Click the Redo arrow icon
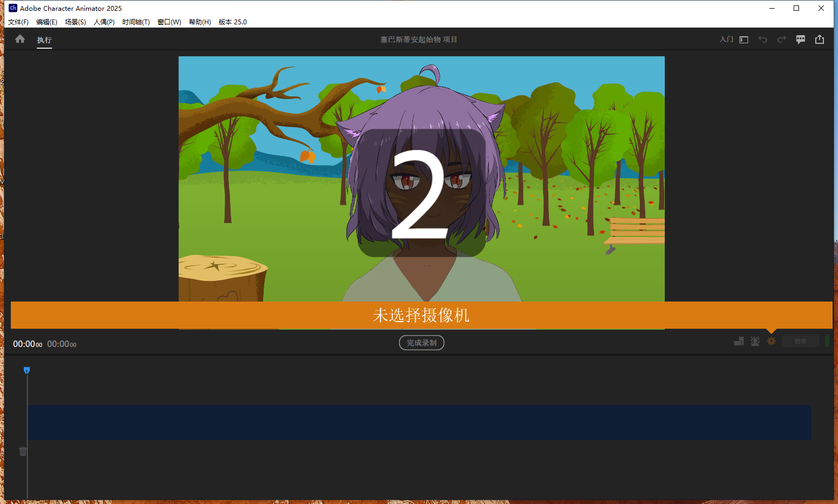838x504 pixels. pos(782,39)
